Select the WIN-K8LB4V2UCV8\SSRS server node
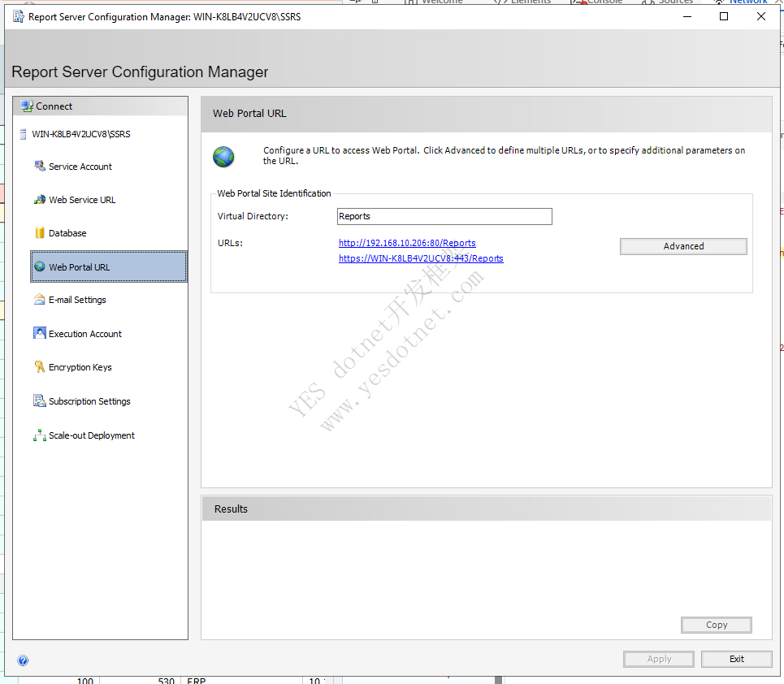 [80, 134]
